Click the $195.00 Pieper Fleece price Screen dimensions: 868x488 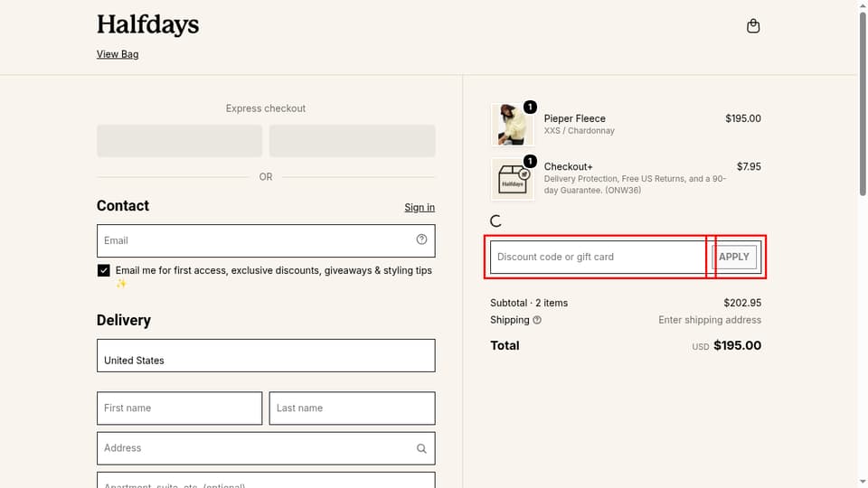pyautogui.click(x=743, y=118)
